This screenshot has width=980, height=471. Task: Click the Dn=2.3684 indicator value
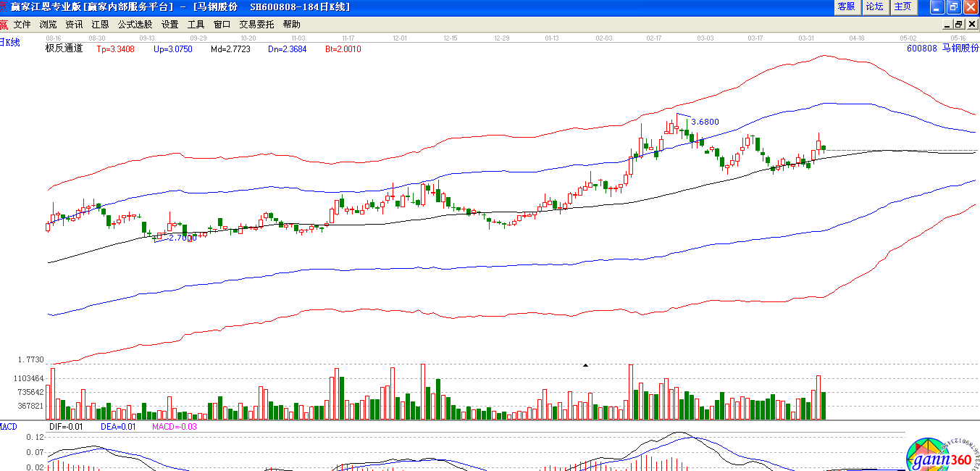click(x=287, y=49)
